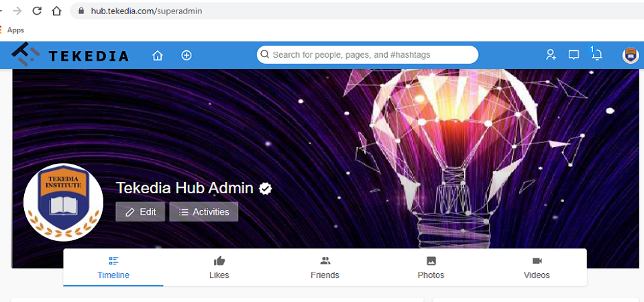
Task: Open the Apps bookmarks shortcut
Action: pyautogui.click(x=15, y=30)
